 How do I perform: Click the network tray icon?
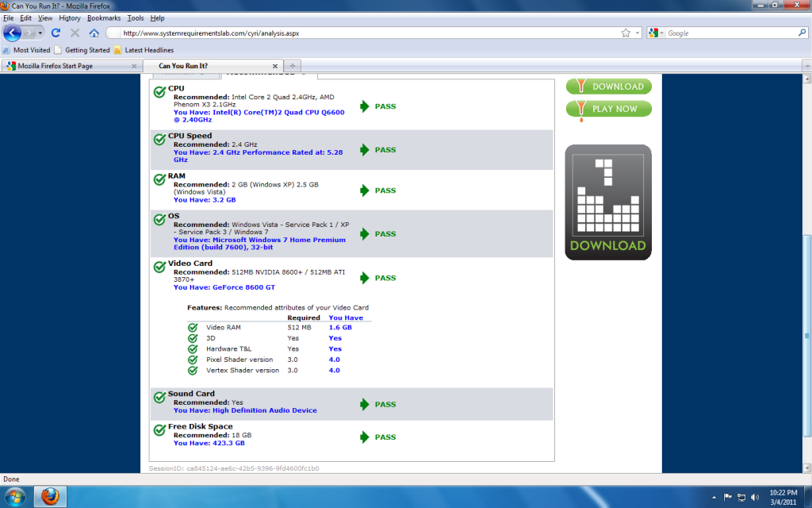tap(741, 497)
